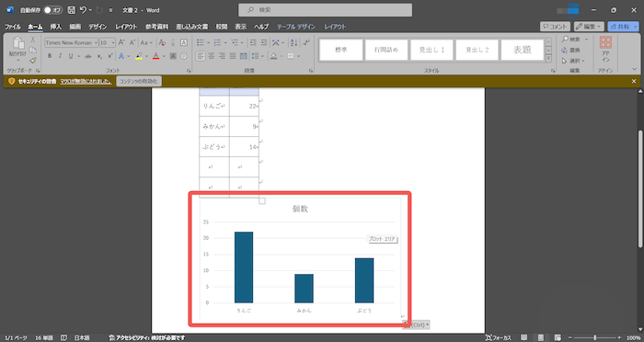644x342 pixels.
Task: Click Replace (置換) in the editing group
Action: click(x=571, y=50)
